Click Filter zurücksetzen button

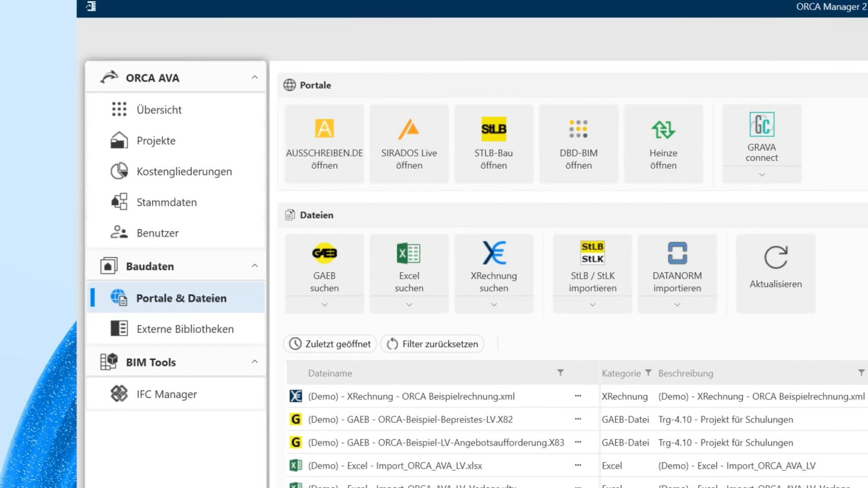pos(432,344)
